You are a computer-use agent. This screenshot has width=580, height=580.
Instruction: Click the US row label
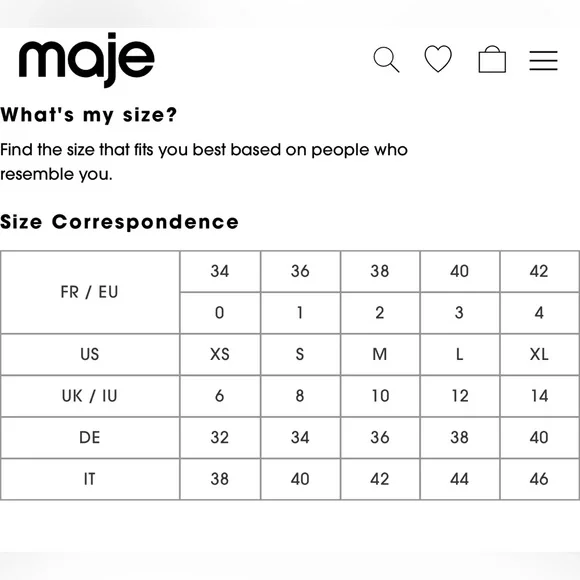tap(90, 354)
